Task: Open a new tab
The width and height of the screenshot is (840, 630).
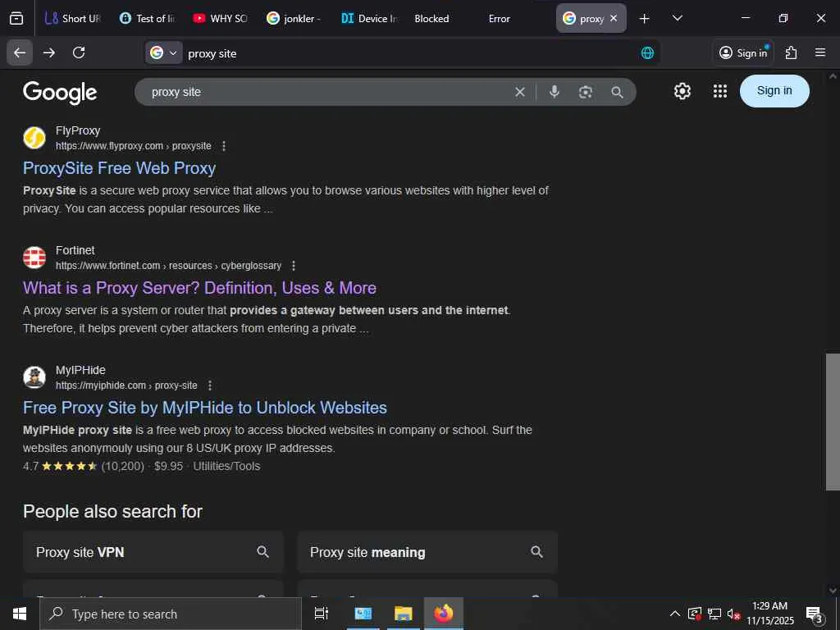Action: [x=644, y=19]
